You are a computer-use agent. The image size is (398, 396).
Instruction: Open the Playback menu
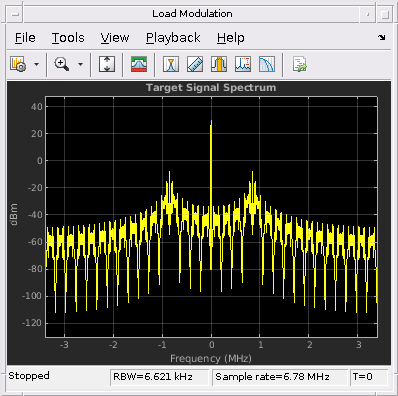[x=173, y=38]
